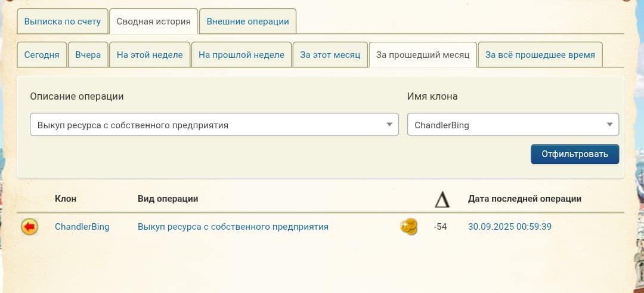
Task: Click the red back arrow icon
Action: click(x=29, y=227)
